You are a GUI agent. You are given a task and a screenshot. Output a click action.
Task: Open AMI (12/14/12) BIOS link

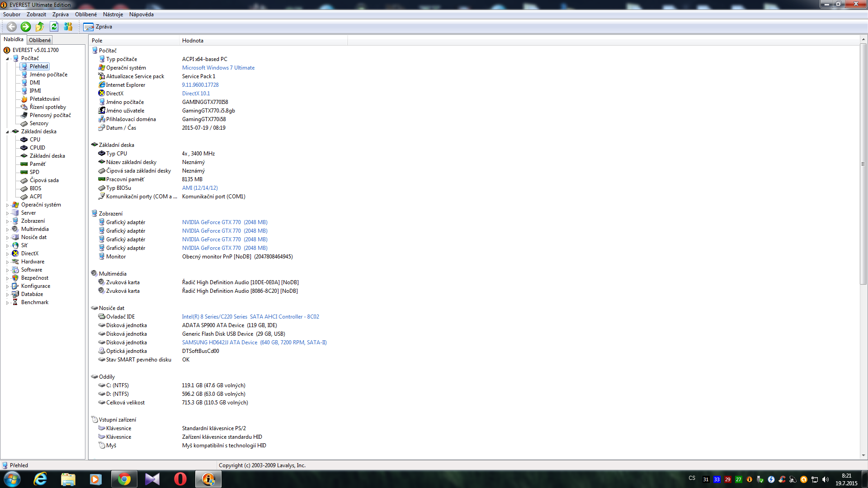pyautogui.click(x=200, y=188)
